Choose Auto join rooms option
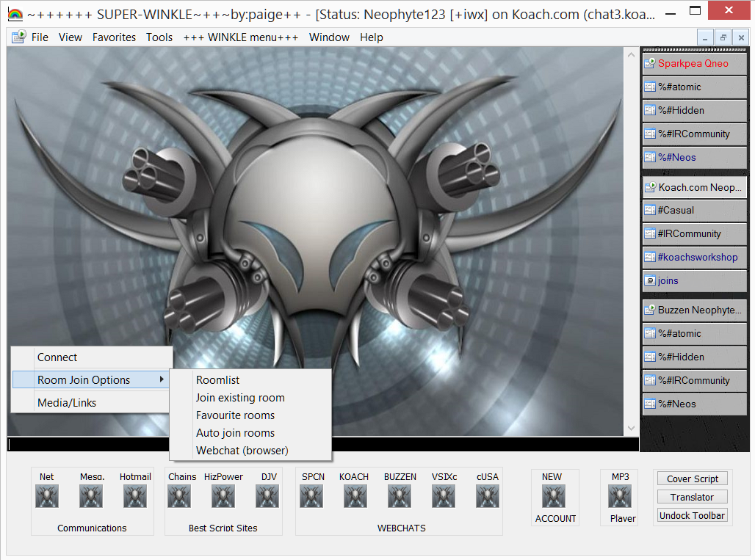Screen dimensions: 755x560 (x=235, y=433)
